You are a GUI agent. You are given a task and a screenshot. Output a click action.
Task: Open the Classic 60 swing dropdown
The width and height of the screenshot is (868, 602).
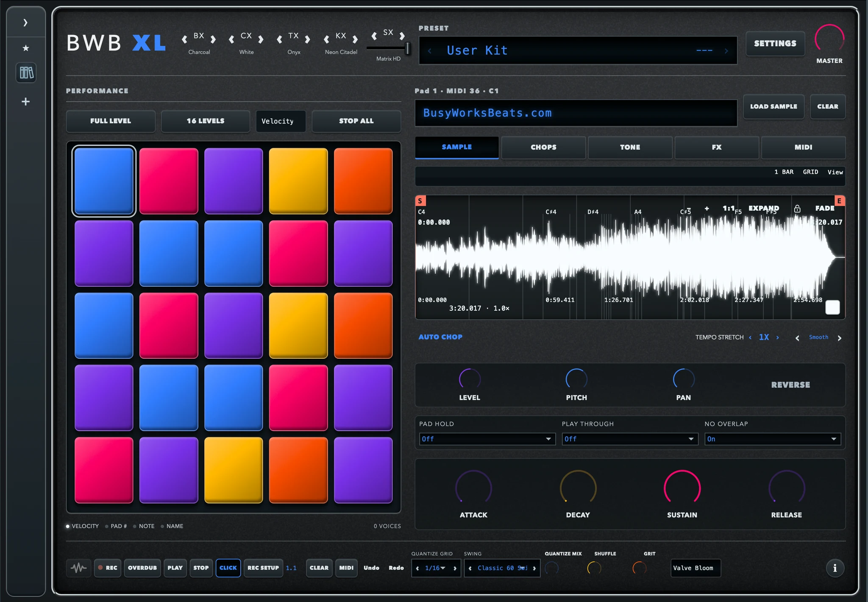(502, 568)
